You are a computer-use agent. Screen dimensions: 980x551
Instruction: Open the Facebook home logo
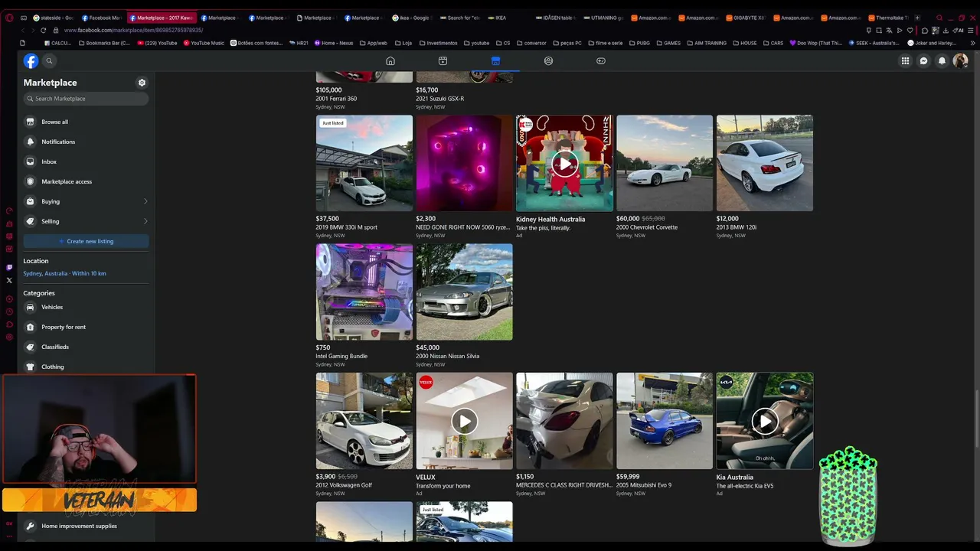[31, 61]
